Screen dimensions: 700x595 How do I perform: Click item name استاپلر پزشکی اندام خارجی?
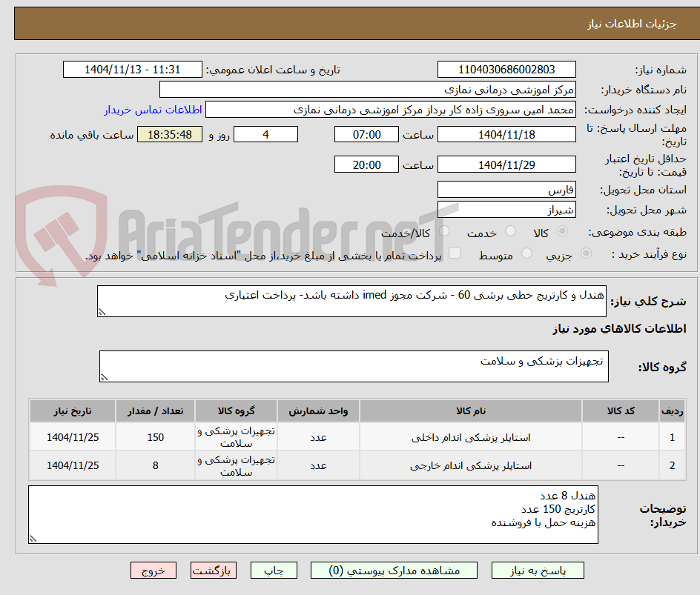pos(471,465)
